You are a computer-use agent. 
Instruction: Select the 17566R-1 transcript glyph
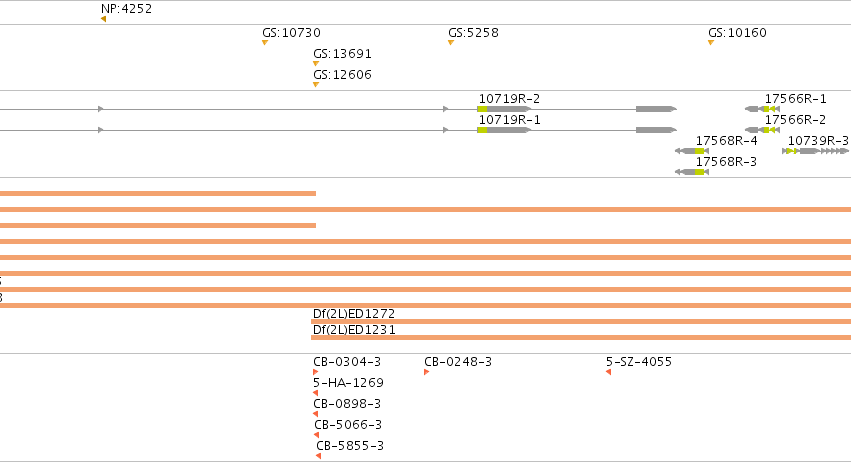(x=763, y=109)
